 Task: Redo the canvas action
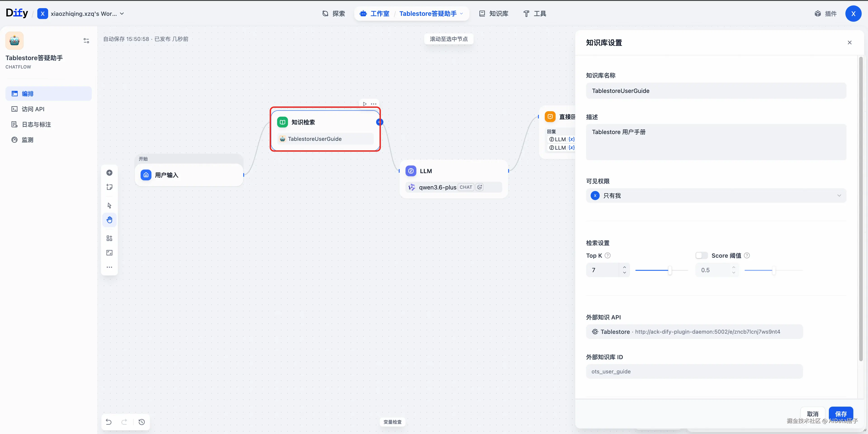pos(124,422)
